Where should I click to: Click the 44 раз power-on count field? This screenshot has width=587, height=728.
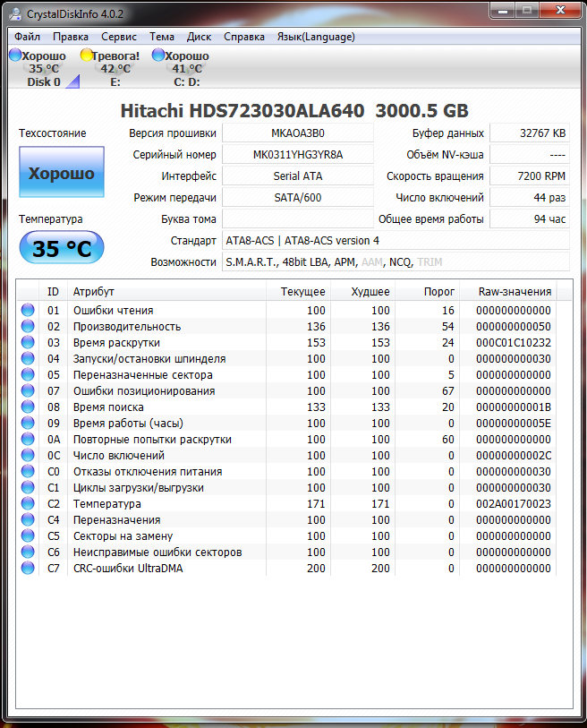click(x=530, y=197)
